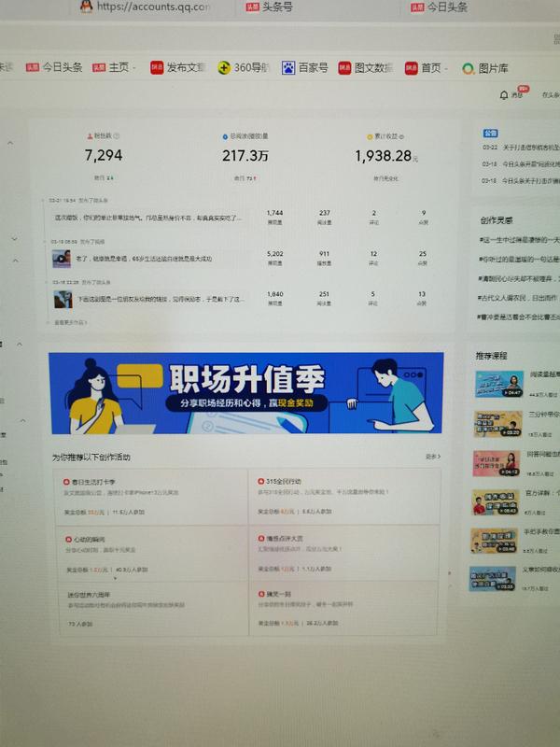Switch to the 头条号 browser tab

click(x=269, y=7)
